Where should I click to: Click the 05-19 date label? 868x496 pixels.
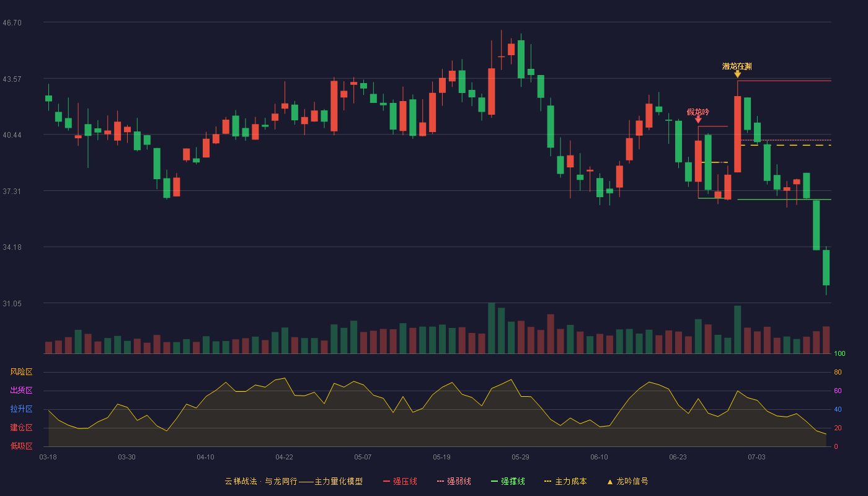tap(441, 457)
